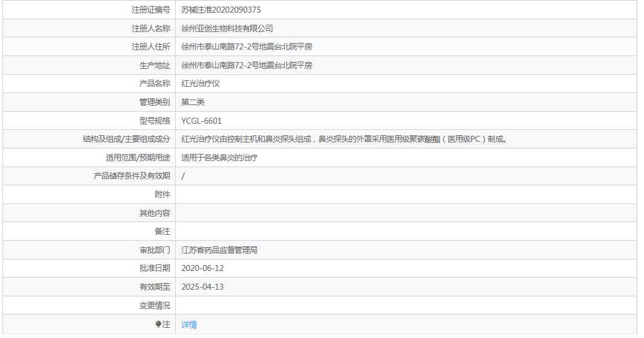Click the slash value in 产品储存条件及有效期 row
The image size is (644, 338).
coord(183,176)
